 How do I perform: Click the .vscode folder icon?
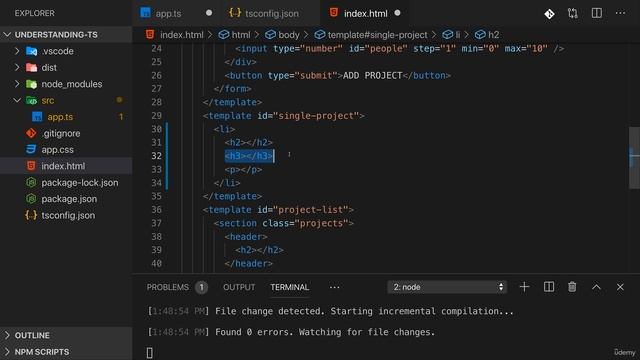pos(31,51)
